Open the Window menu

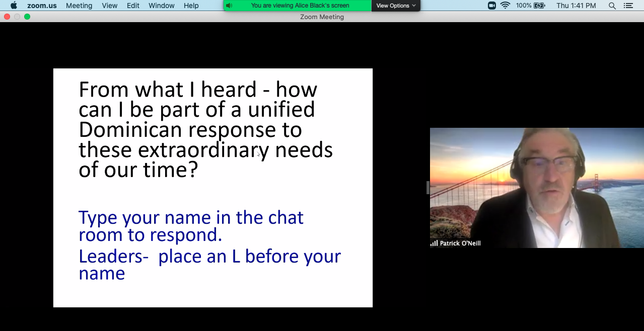pos(162,6)
